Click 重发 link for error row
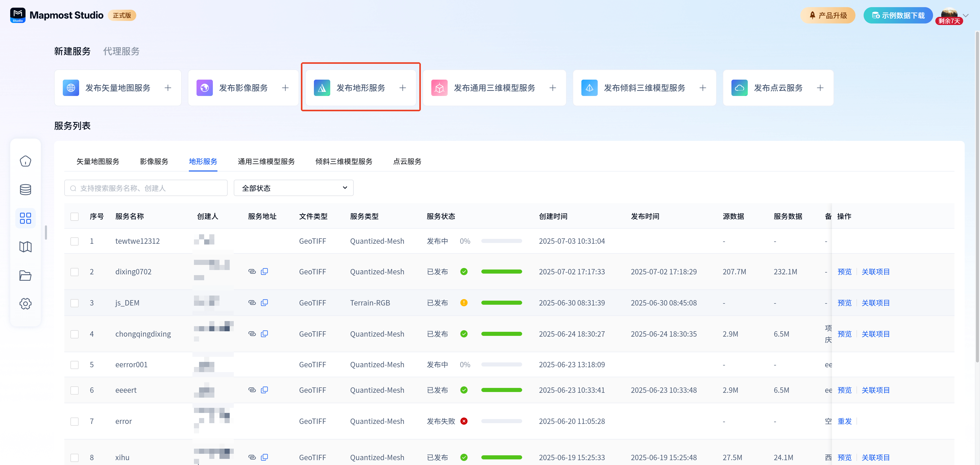 click(x=844, y=421)
